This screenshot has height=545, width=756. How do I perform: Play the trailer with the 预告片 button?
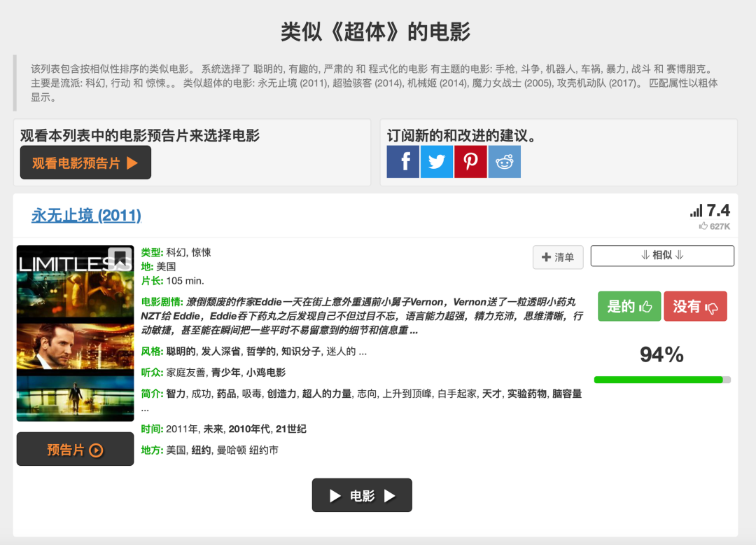point(75,450)
